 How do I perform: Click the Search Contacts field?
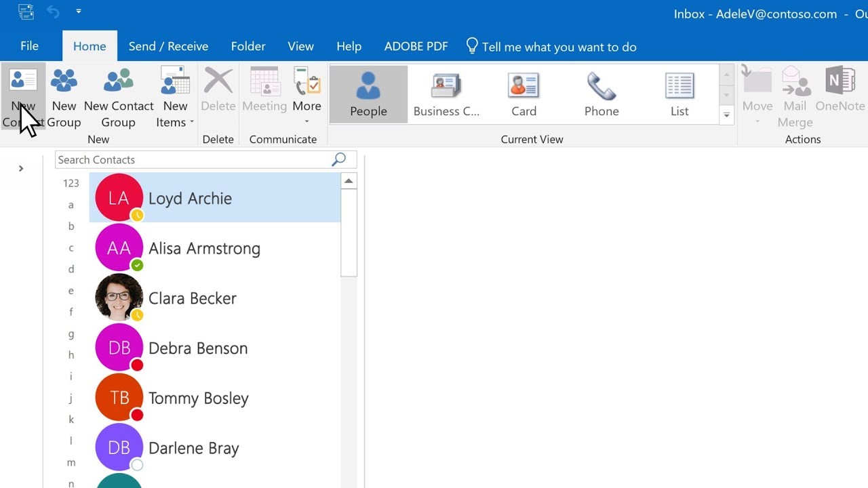click(x=205, y=159)
